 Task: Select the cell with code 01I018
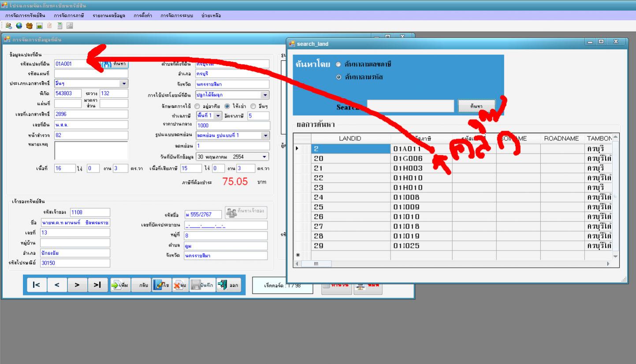tap(421, 226)
